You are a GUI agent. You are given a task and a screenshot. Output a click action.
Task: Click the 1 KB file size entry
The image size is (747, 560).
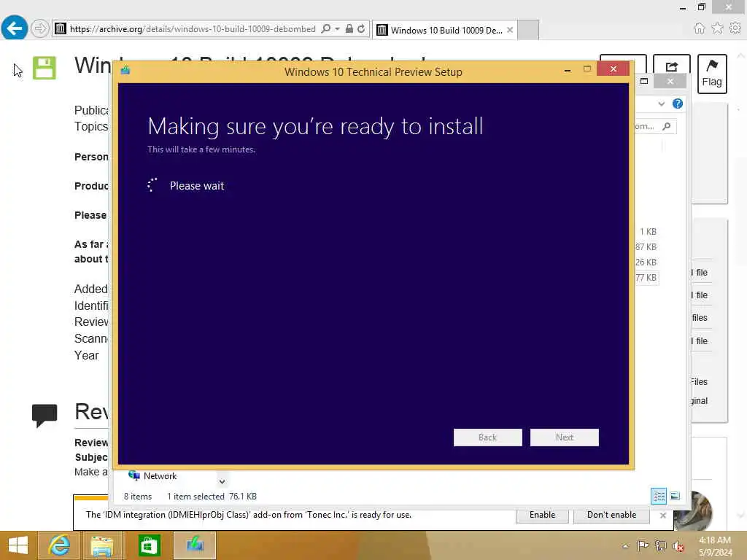[648, 231]
